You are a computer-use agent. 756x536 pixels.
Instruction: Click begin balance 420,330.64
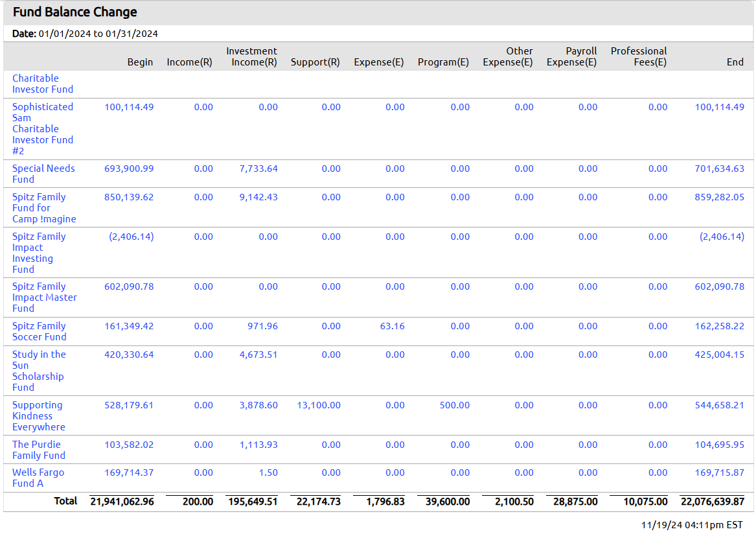coord(129,355)
